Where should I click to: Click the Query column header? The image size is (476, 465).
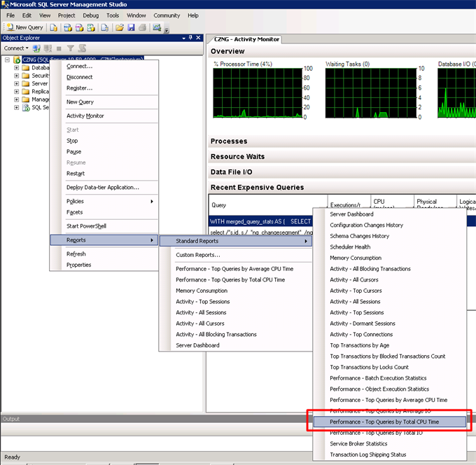click(x=268, y=205)
